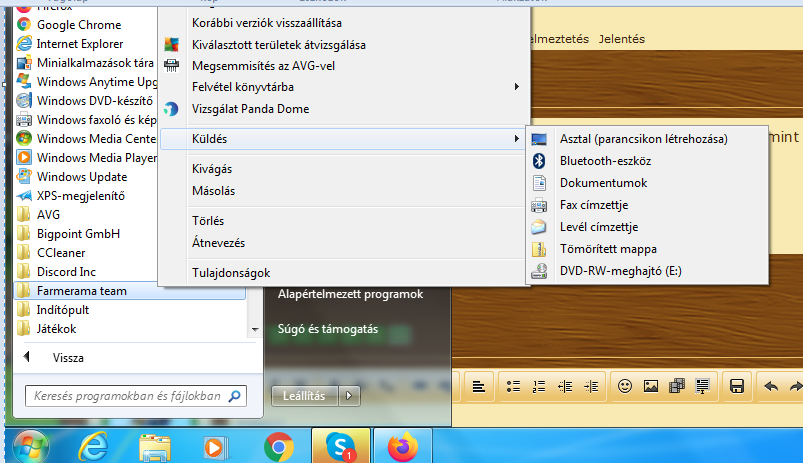
Task: Open the arrow next to Leállítás
Action: (349, 396)
